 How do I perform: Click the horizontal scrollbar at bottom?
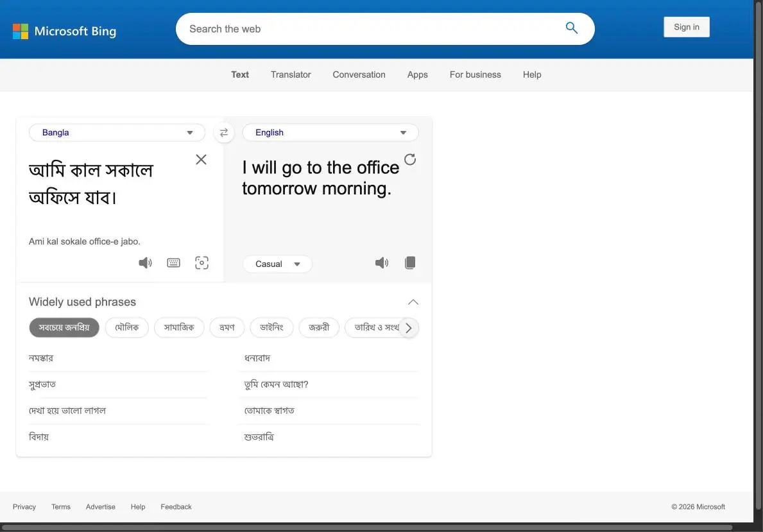(x=367, y=527)
